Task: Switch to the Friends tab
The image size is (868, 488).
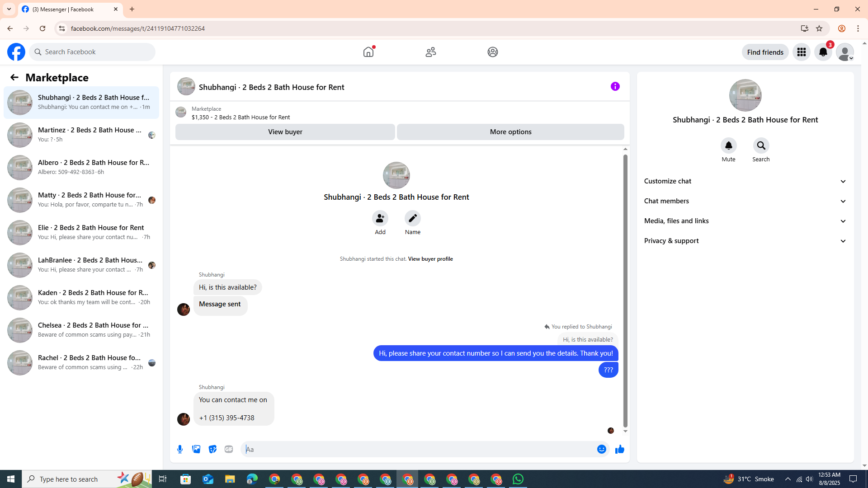Action: [430, 52]
